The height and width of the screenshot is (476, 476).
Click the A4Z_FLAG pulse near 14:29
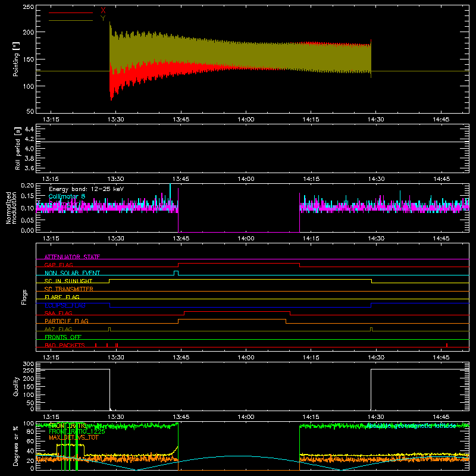point(371,330)
